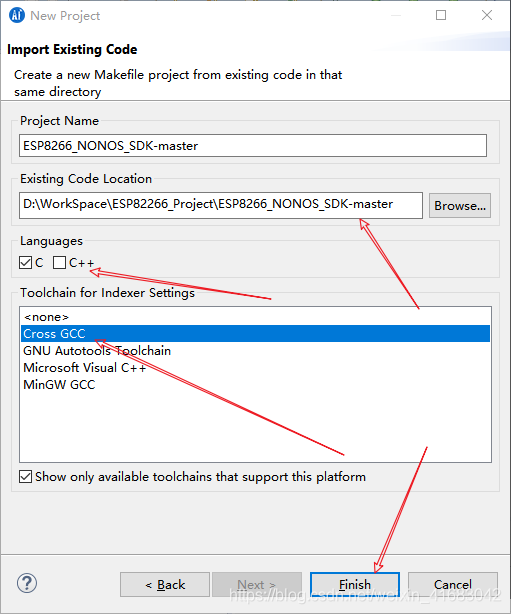Cancel the import dialog

point(453,585)
